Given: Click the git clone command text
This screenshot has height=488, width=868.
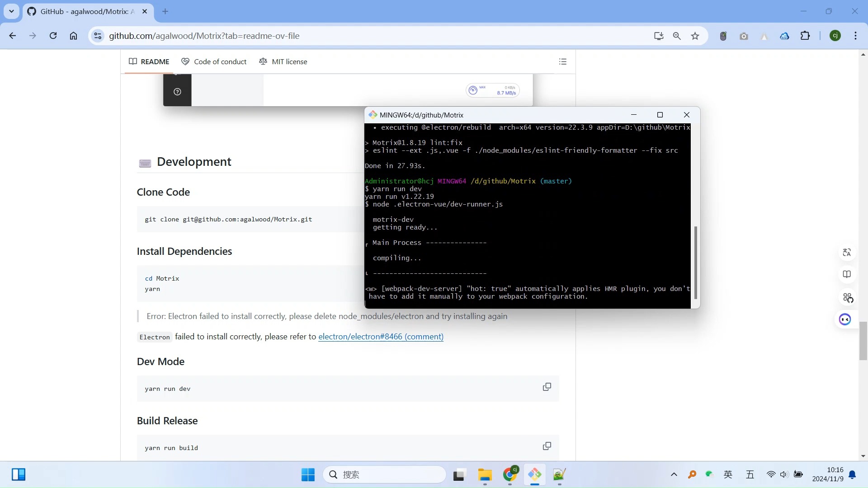Looking at the screenshot, I should [x=228, y=219].
